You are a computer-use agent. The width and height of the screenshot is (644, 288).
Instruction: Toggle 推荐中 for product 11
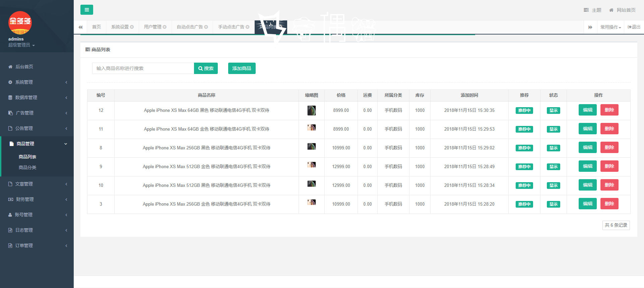point(524,129)
